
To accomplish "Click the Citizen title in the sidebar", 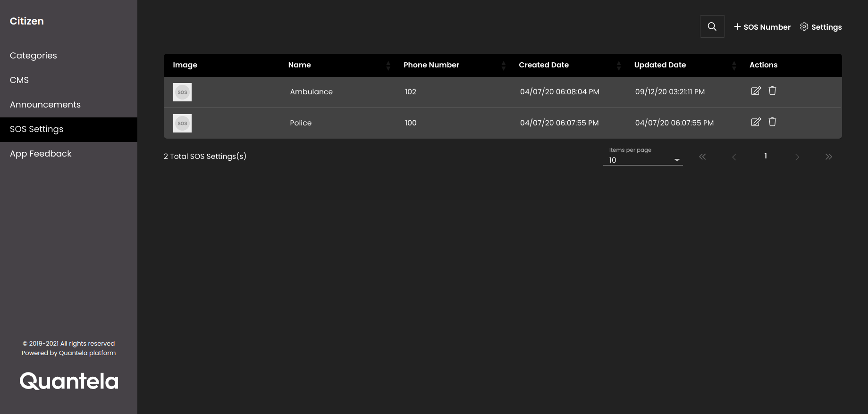I will pyautogui.click(x=27, y=21).
